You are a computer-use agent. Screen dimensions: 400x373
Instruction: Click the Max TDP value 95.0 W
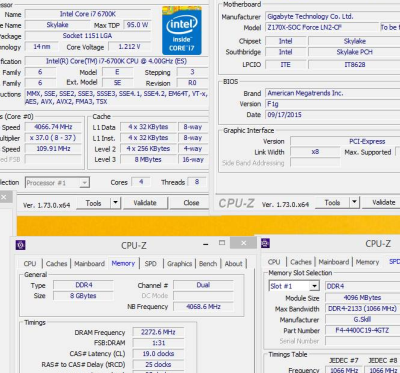click(x=137, y=25)
